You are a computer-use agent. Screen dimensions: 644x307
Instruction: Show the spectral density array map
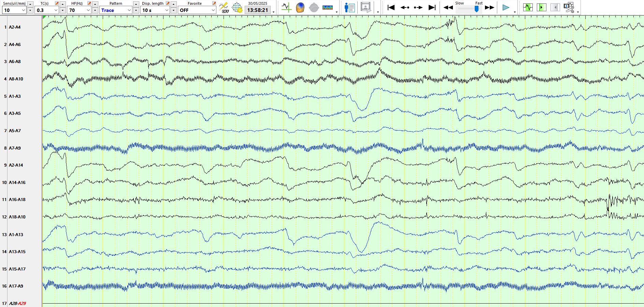328,7
